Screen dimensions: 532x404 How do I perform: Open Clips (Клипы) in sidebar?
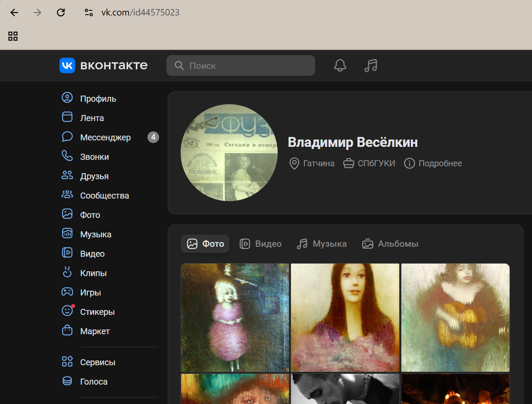coord(93,273)
